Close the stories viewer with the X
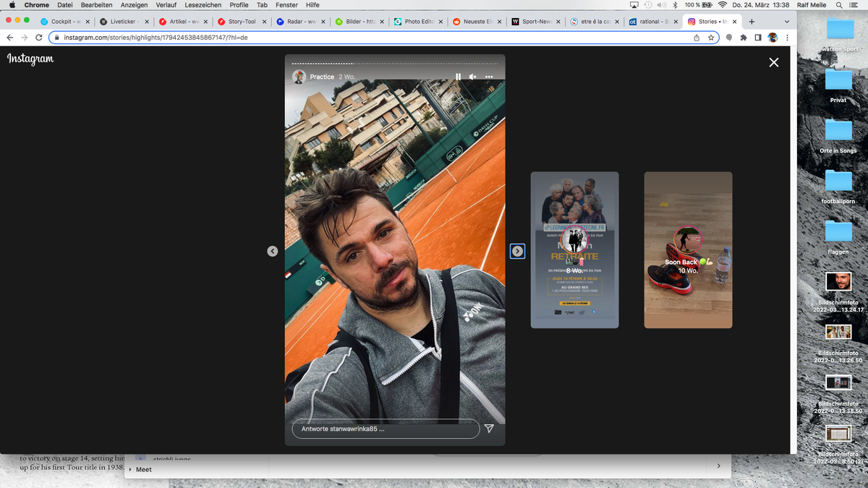 774,62
